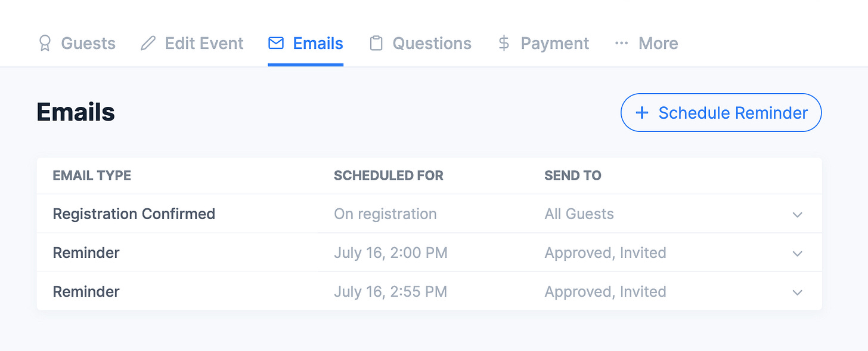The width and height of the screenshot is (868, 351).
Task: Click the July 16, 2:00 PM scheduled time
Action: click(390, 253)
